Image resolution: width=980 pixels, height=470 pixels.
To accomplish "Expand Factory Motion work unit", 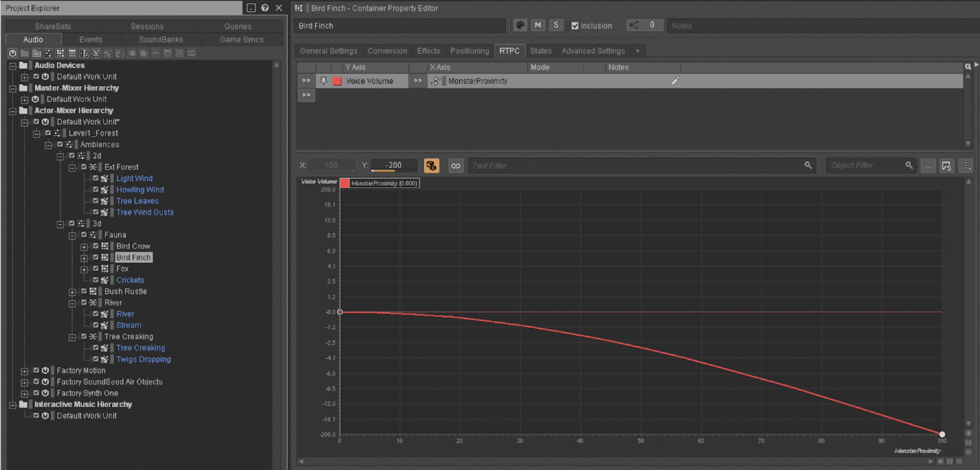I will pos(24,370).
